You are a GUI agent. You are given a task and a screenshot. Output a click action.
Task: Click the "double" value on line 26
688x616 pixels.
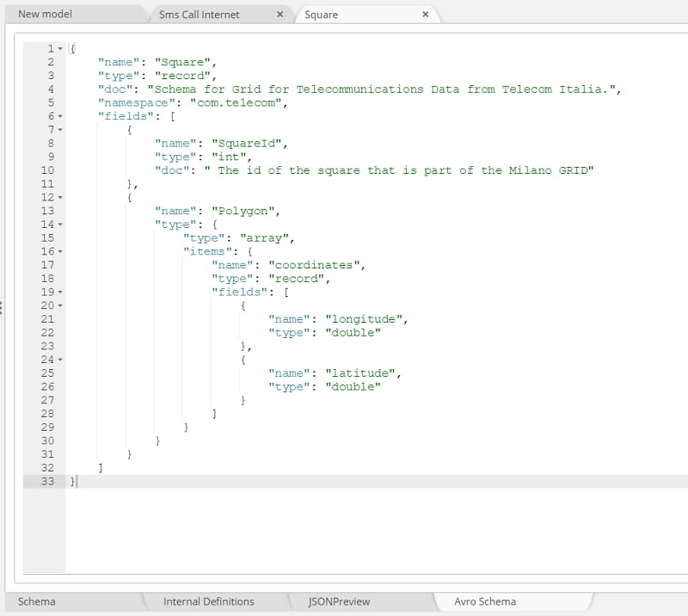click(x=353, y=387)
